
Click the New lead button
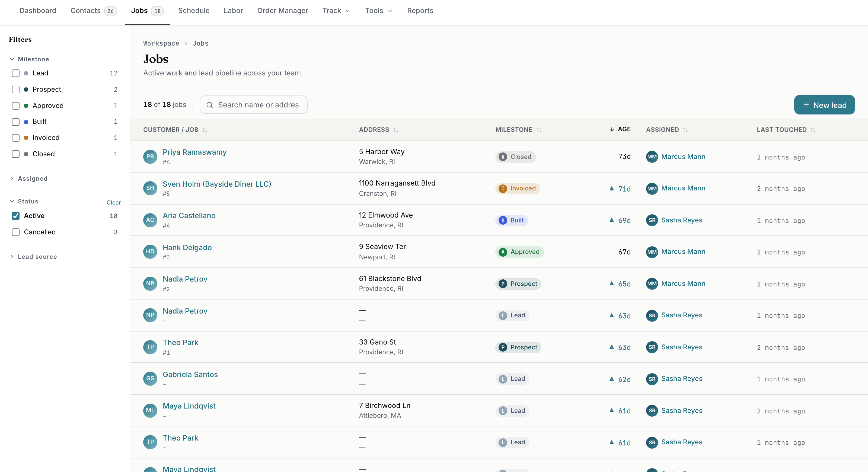click(x=824, y=105)
